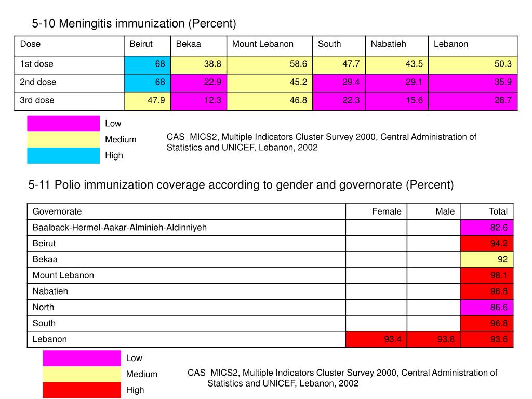Click the CAS_MICS2 citation under polio table
532x399 pixels.
point(342,378)
